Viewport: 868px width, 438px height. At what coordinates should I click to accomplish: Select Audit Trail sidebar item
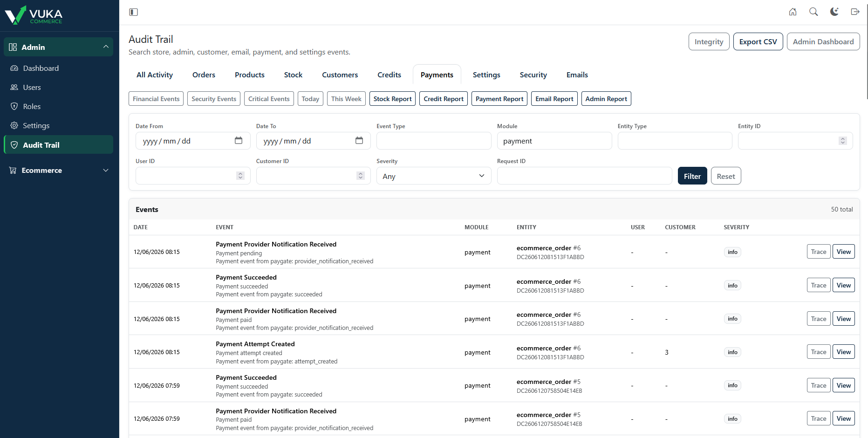click(58, 145)
